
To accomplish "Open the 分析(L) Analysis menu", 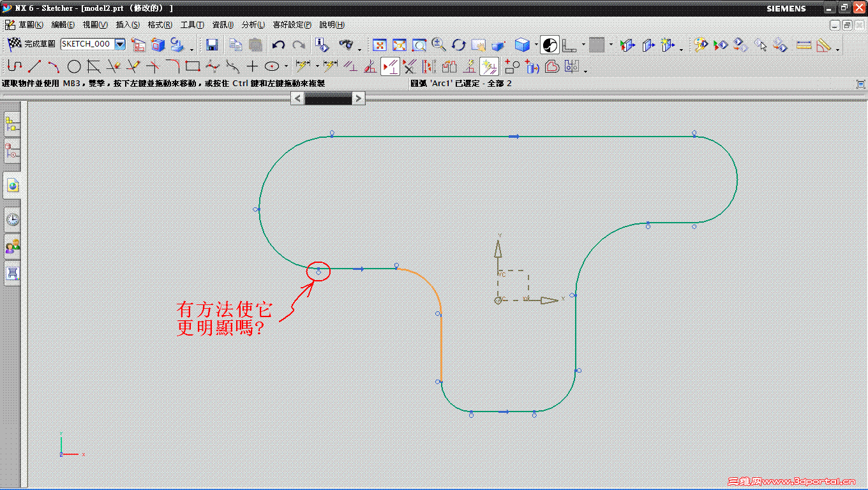I will [x=253, y=25].
